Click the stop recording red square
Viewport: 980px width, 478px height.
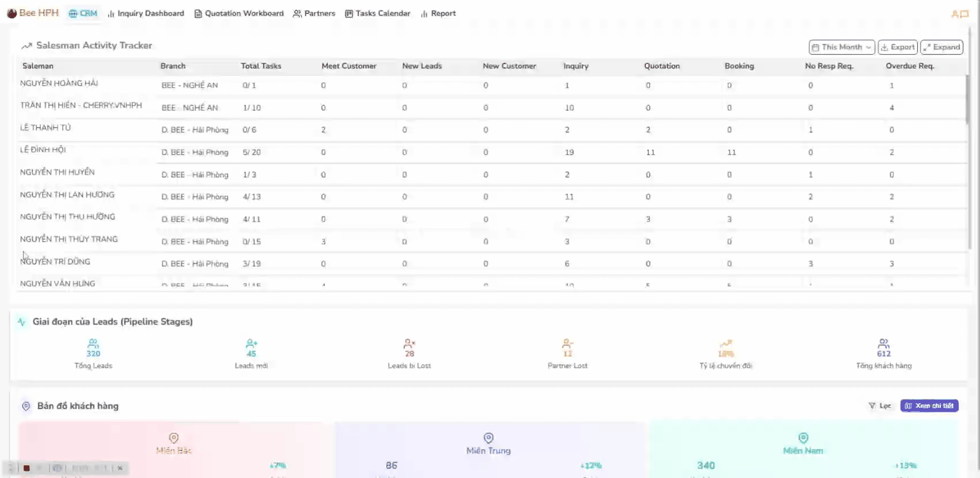point(26,468)
